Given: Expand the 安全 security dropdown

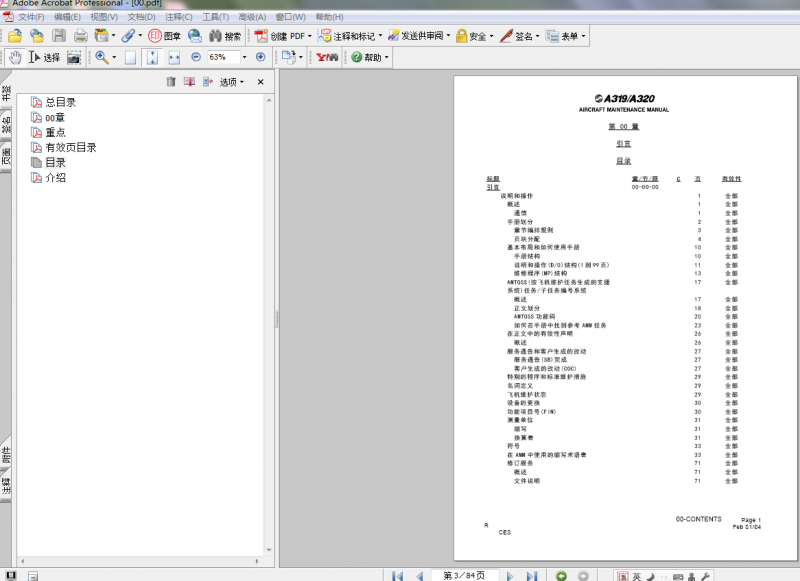Looking at the screenshot, I should (x=492, y=36).
